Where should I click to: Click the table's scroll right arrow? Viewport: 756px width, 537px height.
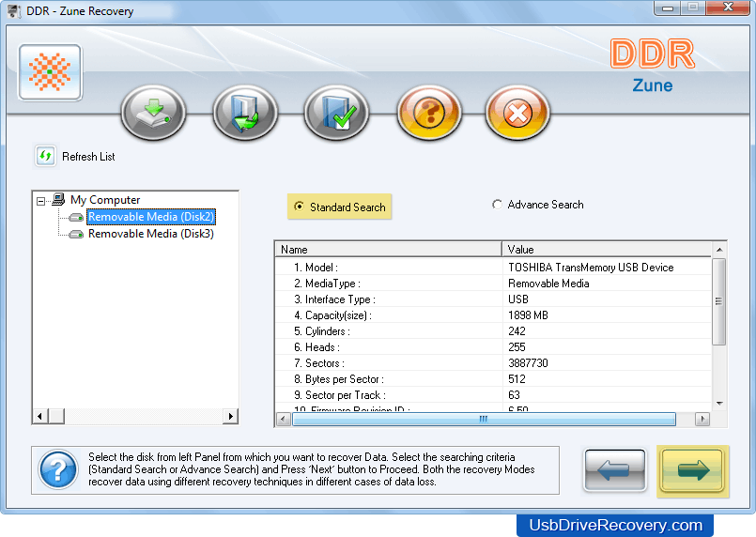[702, 420]
